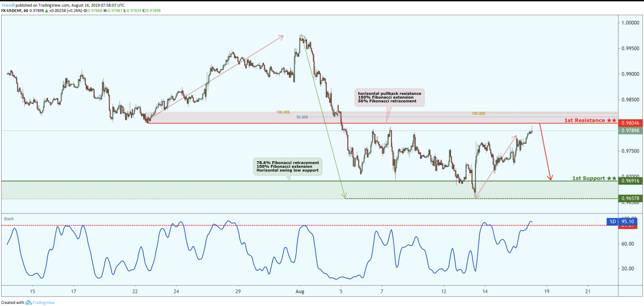Select the red 0.98046 price tag

click(x=630, y=123)
